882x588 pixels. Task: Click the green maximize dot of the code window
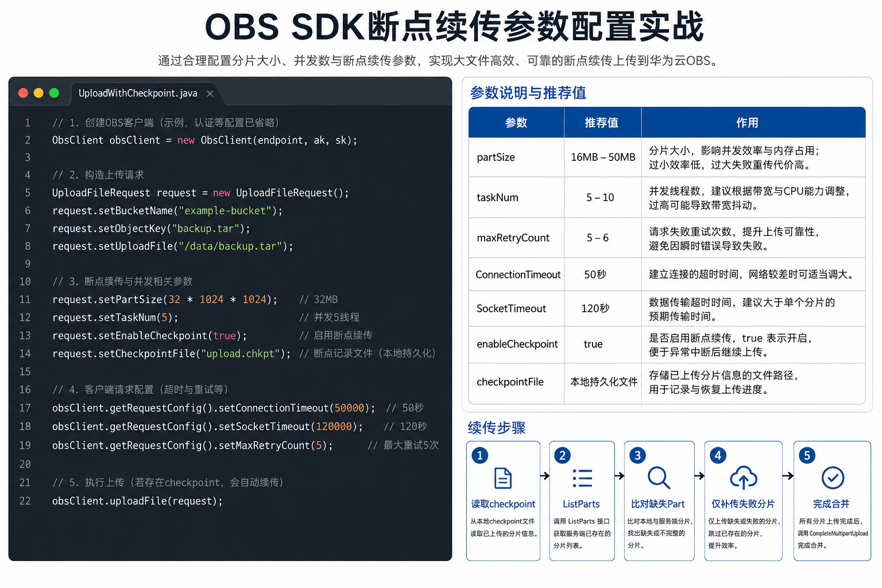tap(54, 93)
